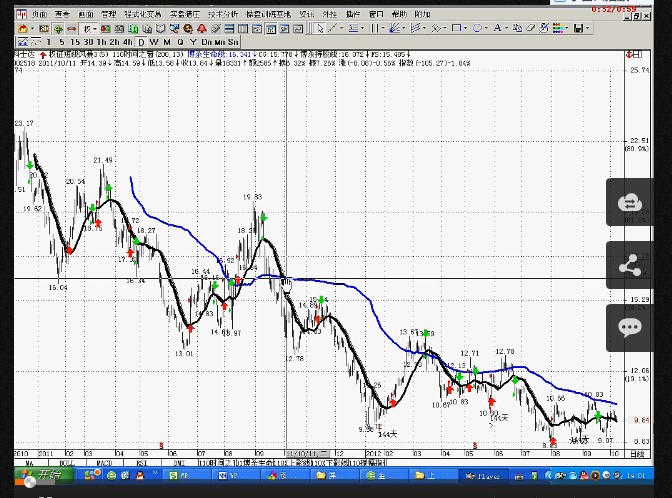Select the W weekly period

[154, 42]
